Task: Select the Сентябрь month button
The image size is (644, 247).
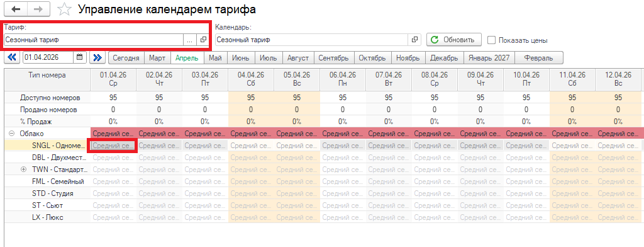Action: (333, 58)
